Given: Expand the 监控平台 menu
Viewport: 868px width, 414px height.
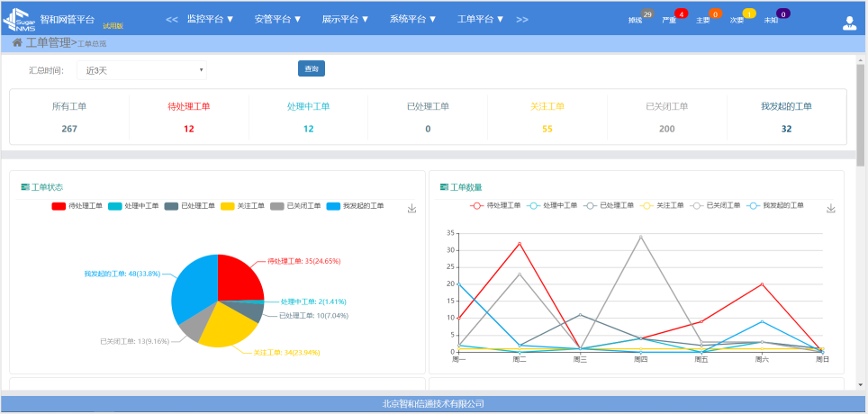Looking at the screenshot, I should tap(211, 19).
